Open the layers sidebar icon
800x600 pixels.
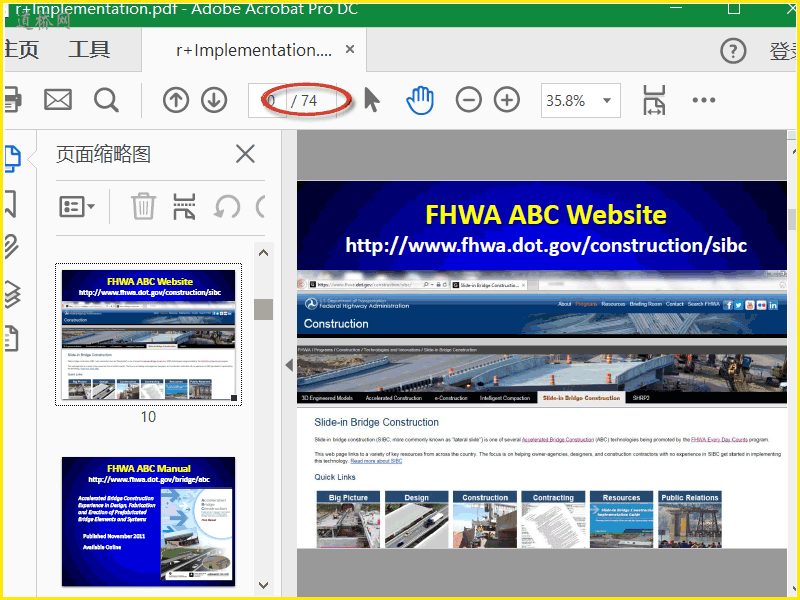pos(13,293)
